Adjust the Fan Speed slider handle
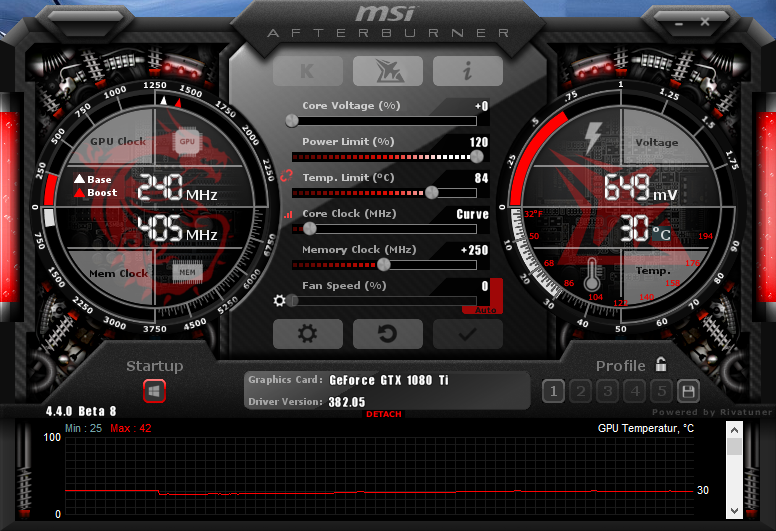 (x=292, y=300)
